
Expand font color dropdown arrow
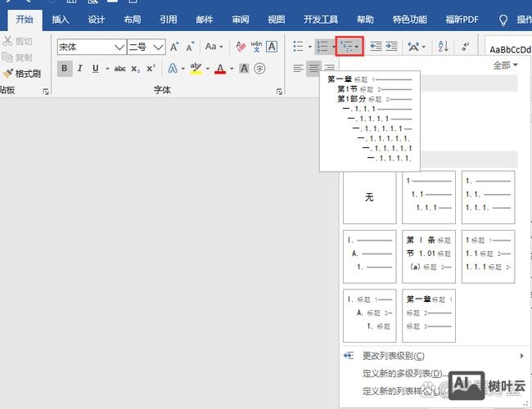click(232, 69)
